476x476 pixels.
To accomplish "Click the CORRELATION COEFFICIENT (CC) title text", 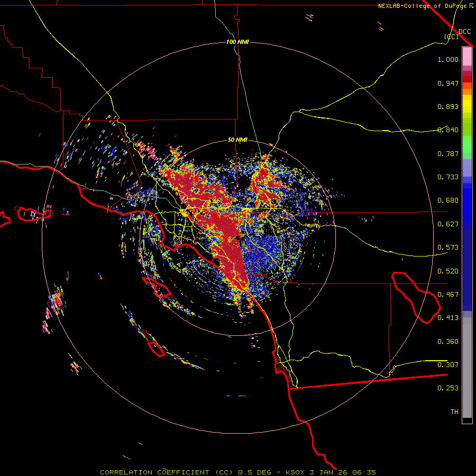I will (167, 472).
